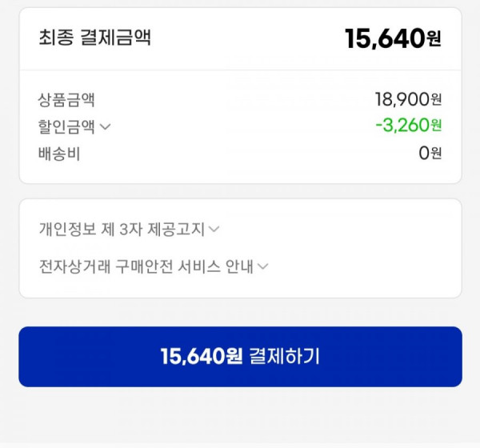This screenshot has height=448, width=480.
Task: Select the 최종 결제금액 heading
Action: 94,38
